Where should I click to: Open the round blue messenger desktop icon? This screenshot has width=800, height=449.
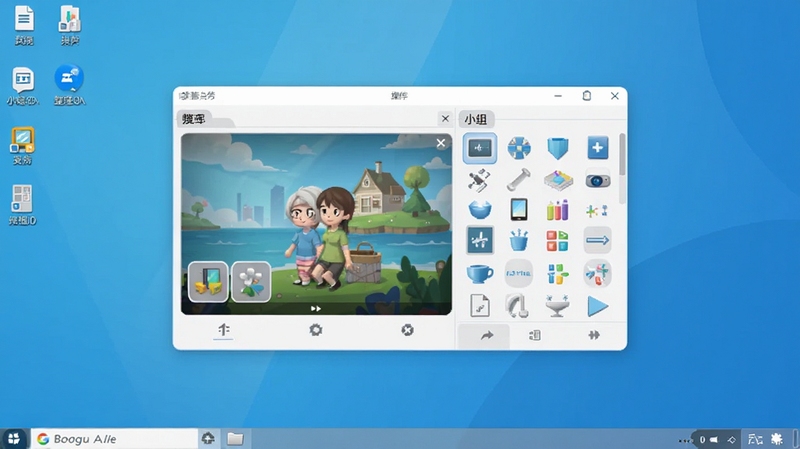69,85
